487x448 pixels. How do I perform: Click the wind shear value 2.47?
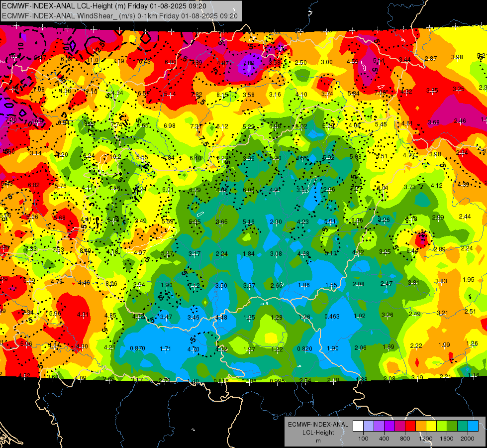tap(387, 284)
